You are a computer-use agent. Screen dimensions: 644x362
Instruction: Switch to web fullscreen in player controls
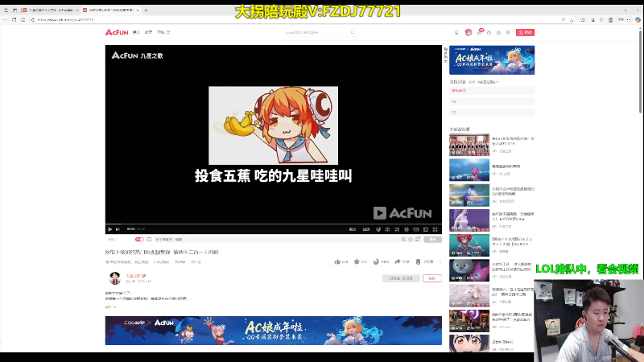[x=426, y=229]
